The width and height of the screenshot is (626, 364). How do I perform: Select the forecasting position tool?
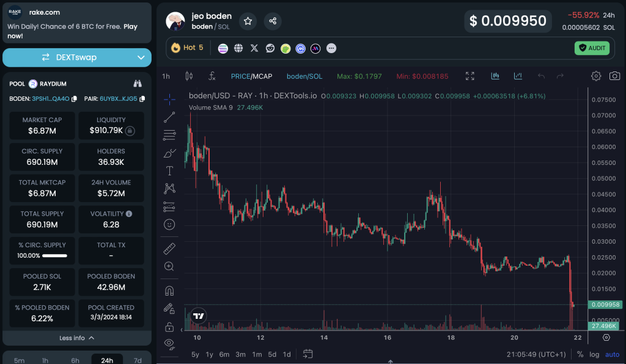pos(169,206)
